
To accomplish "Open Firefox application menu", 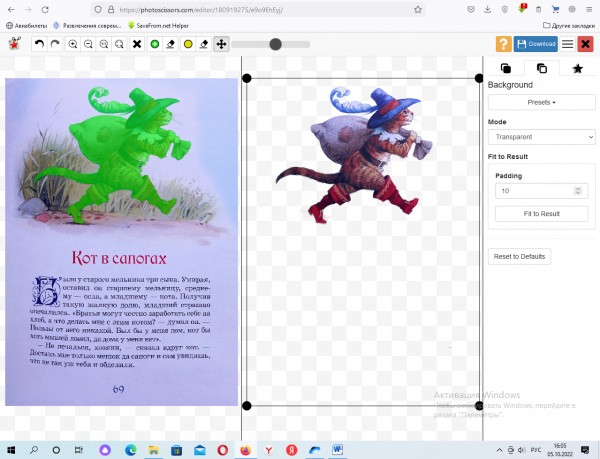I will click(x=589, y=10).
